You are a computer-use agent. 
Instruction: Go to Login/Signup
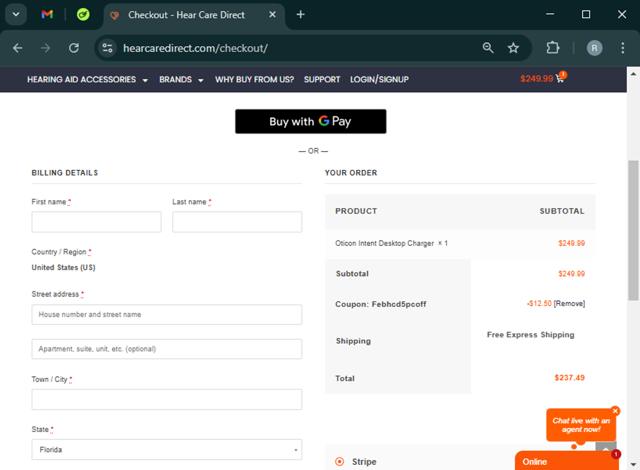pyautogui.click(x=379, y=80)
